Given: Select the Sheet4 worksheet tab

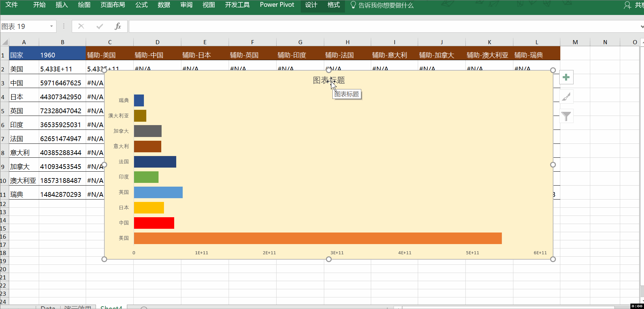Looking at the screenshot, I should point(111,307).
